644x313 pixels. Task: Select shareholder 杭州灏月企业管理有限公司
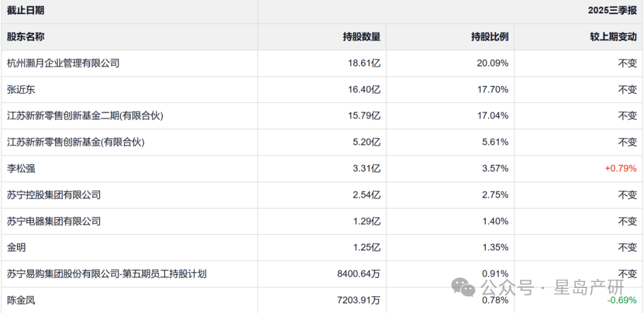pos(63,63)
